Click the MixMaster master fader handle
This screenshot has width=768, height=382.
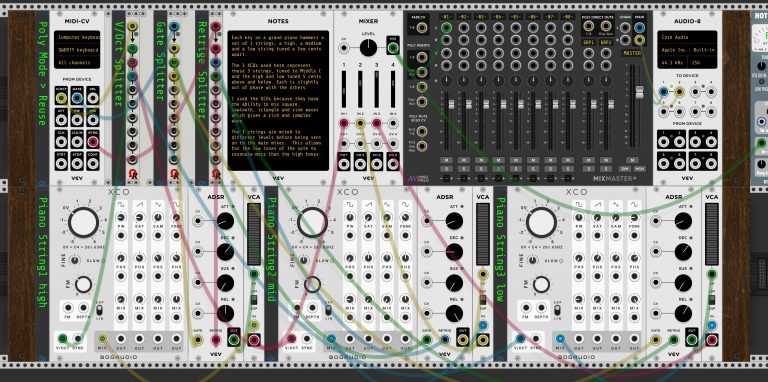(x=639, y=92)
